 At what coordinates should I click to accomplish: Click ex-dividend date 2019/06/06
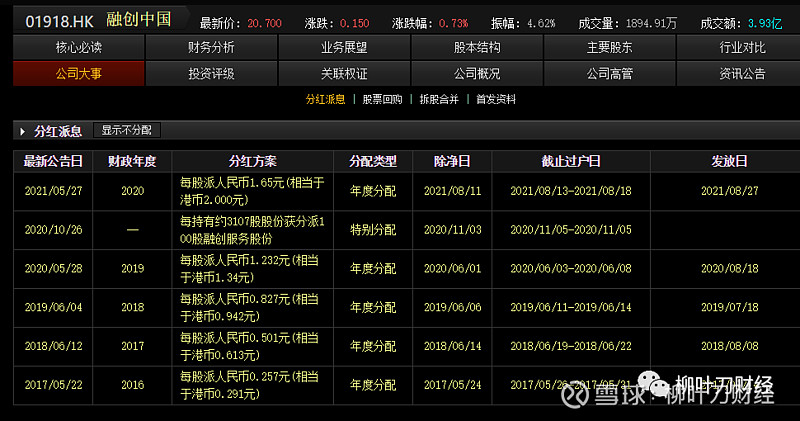point(453,307)
